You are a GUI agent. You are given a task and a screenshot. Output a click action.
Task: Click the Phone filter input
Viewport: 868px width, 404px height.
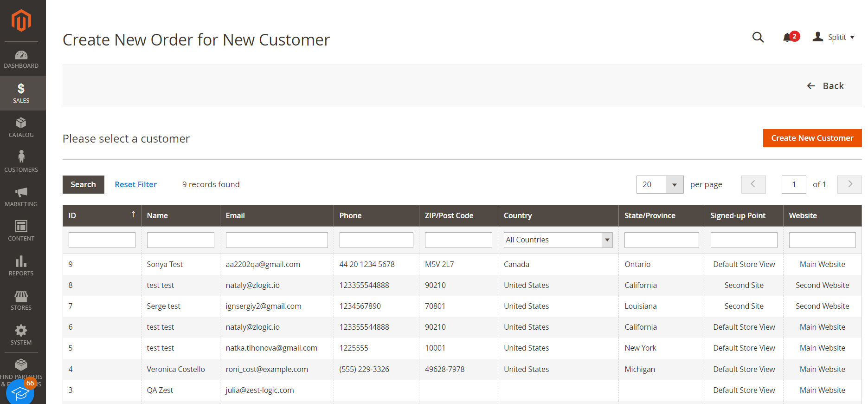tap(376, 240)
